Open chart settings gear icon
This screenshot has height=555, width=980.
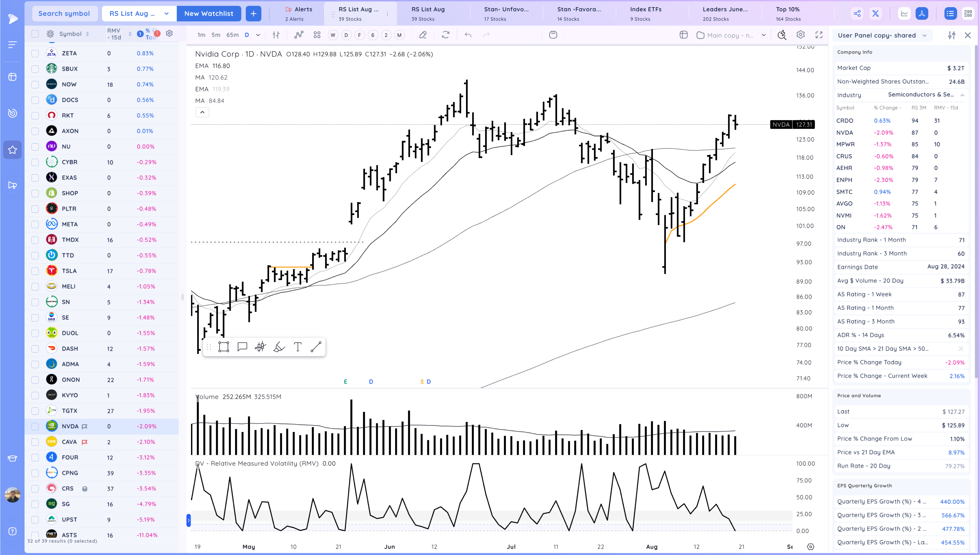(x=800, y=35)
